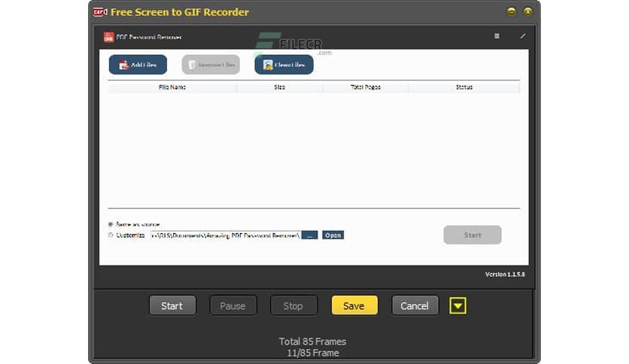Select the Same as source radio option

[x=111, y=224]
